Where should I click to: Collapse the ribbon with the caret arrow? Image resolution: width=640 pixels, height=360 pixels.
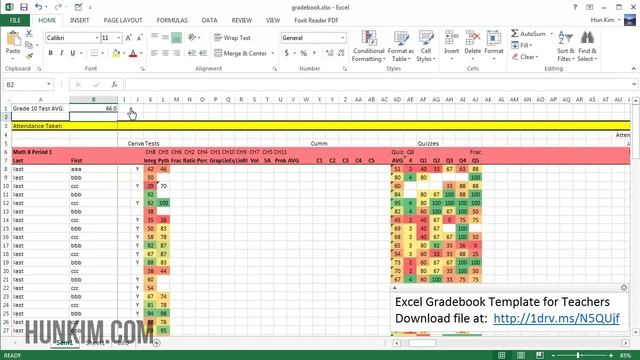[633, 69]
